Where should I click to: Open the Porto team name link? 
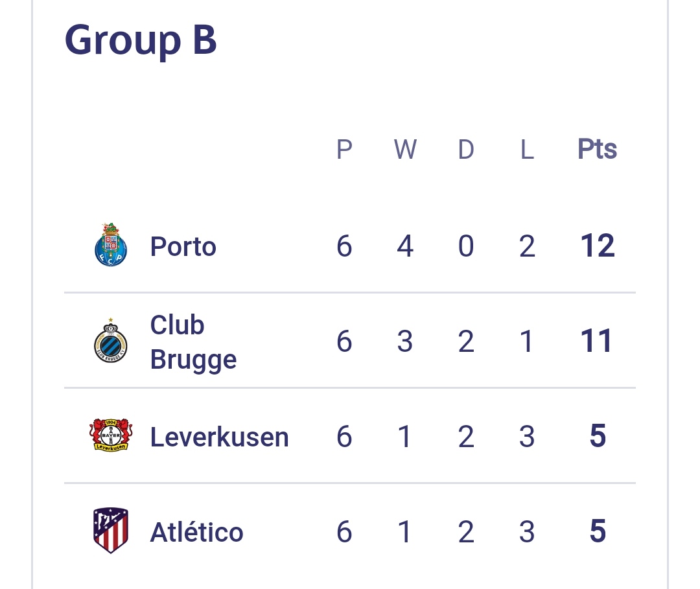pyautogui.click(x=183, y=246)
